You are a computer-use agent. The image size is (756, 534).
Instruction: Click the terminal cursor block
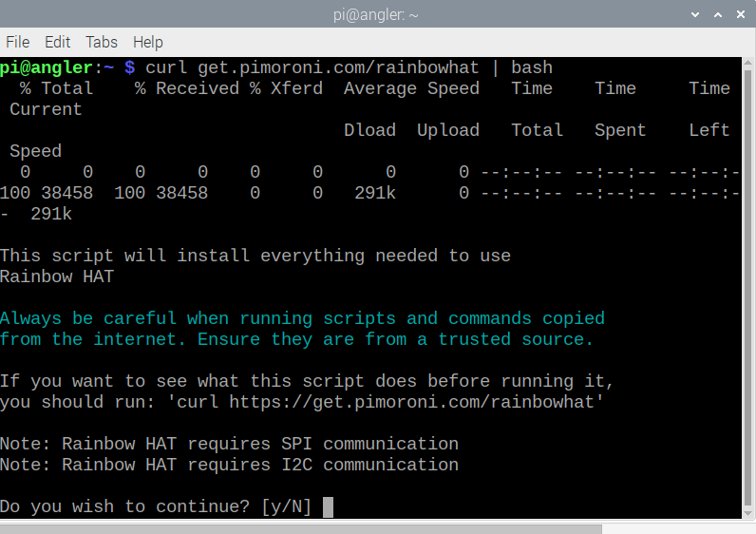pos(328,507)
